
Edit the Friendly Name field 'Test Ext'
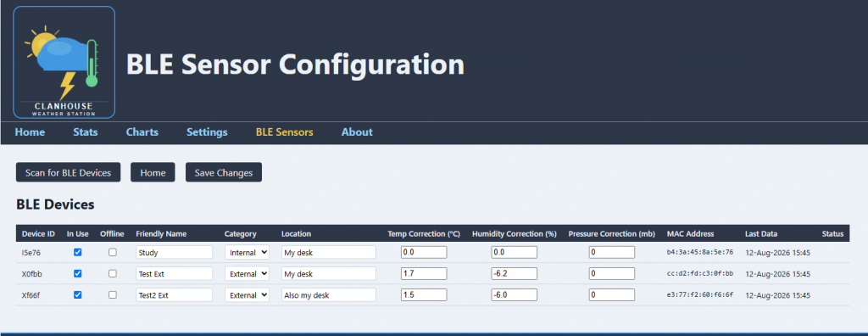(x=175, y=273)
